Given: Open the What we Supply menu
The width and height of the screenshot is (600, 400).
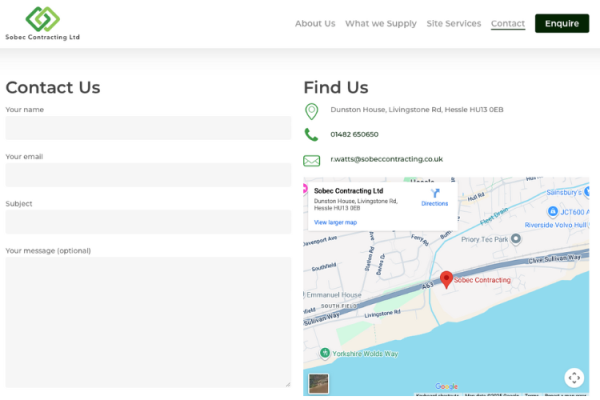Looking at the screenshot, I should point(381,23).
